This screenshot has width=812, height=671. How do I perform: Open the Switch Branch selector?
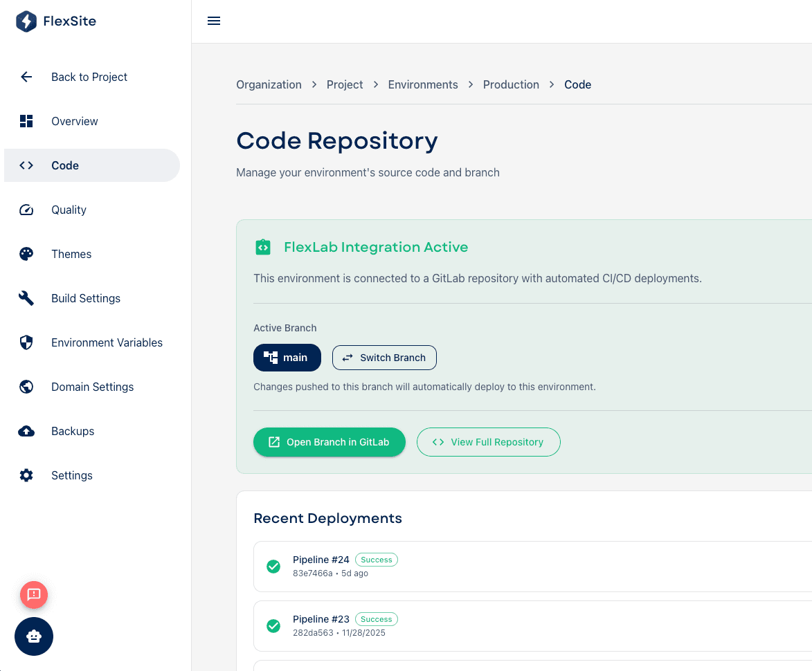[384, 358]
